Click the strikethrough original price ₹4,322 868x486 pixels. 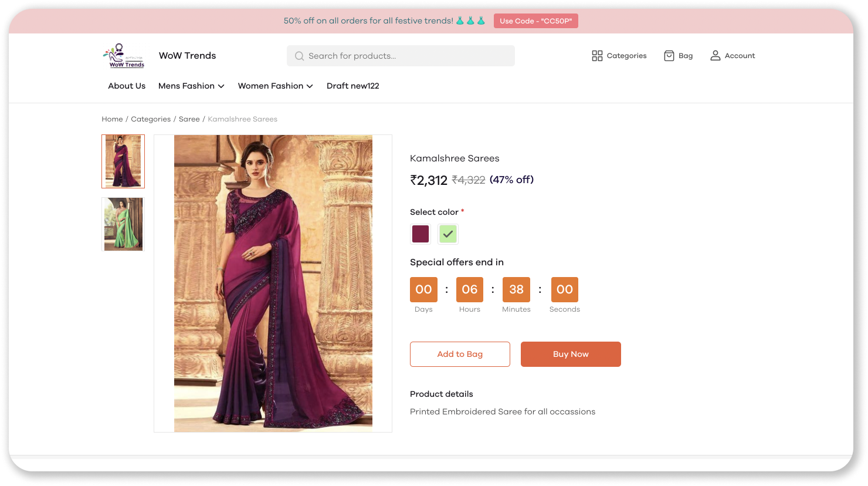click(469, 180)
